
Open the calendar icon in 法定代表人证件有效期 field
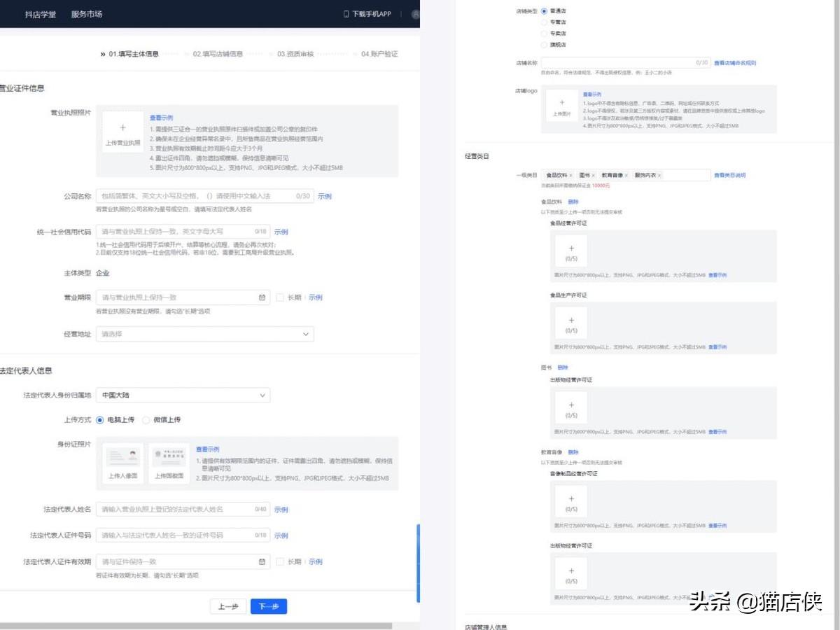point(262,561)
